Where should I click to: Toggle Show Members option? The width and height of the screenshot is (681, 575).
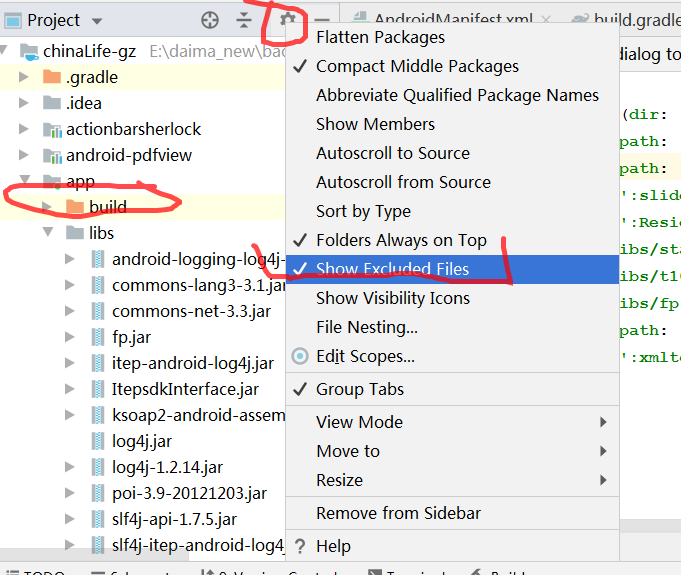[452, 124]
